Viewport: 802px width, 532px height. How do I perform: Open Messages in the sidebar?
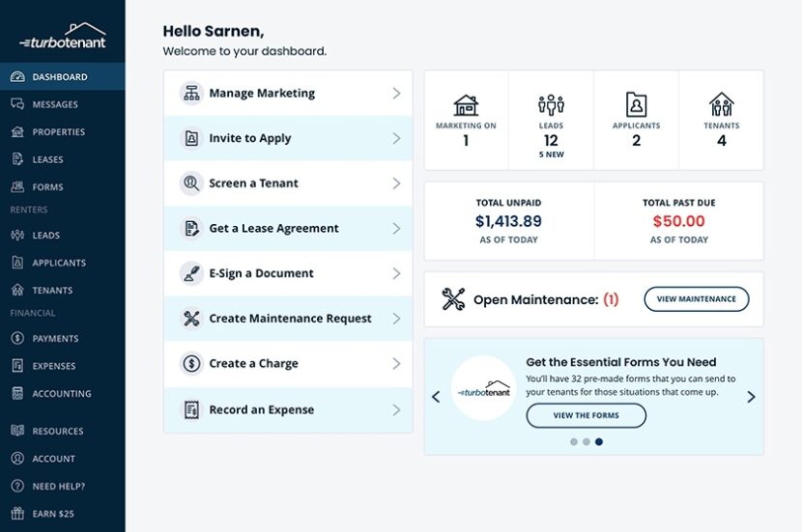point(55,104)
